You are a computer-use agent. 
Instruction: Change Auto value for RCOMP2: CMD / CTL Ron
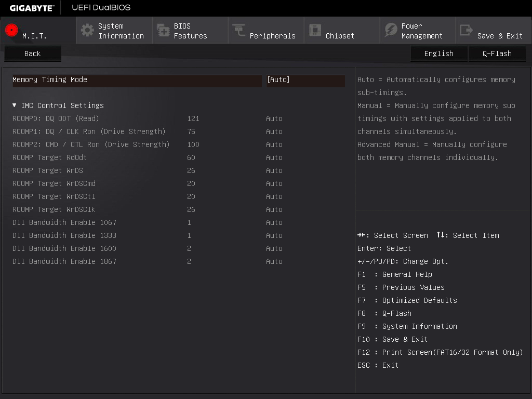[x=274, y=144]
